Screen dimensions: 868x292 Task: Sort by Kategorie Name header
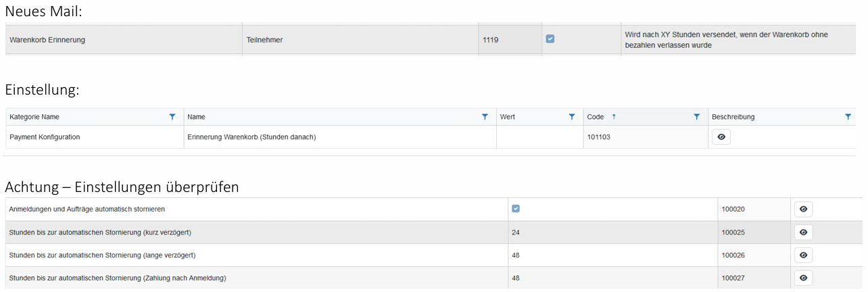tap(34, 117)
